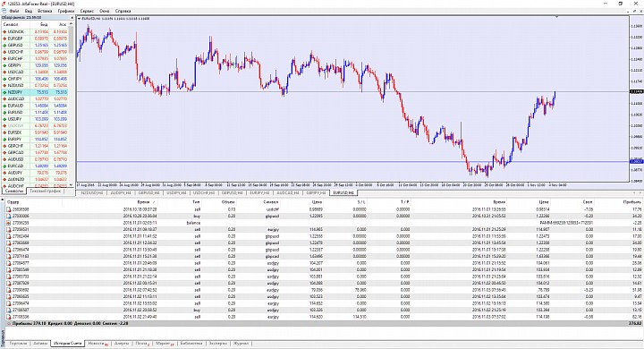Click the GBPUSD symbol arrow icon

point(4,46)
